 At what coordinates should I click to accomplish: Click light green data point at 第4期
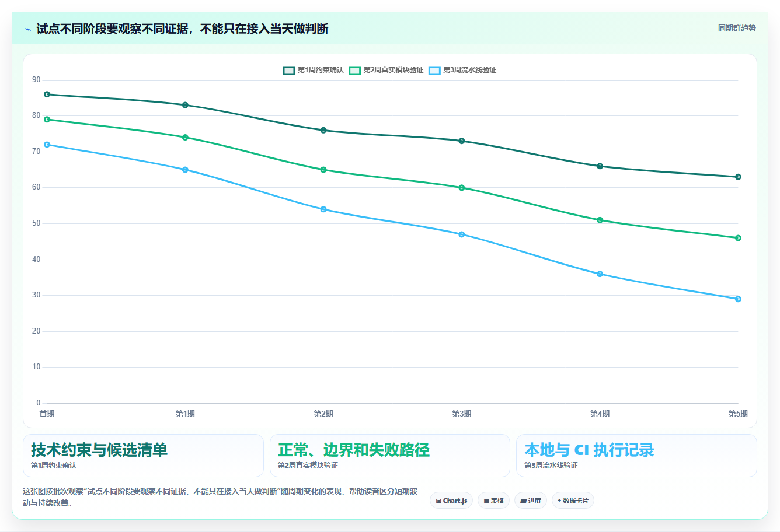[600, 220]
